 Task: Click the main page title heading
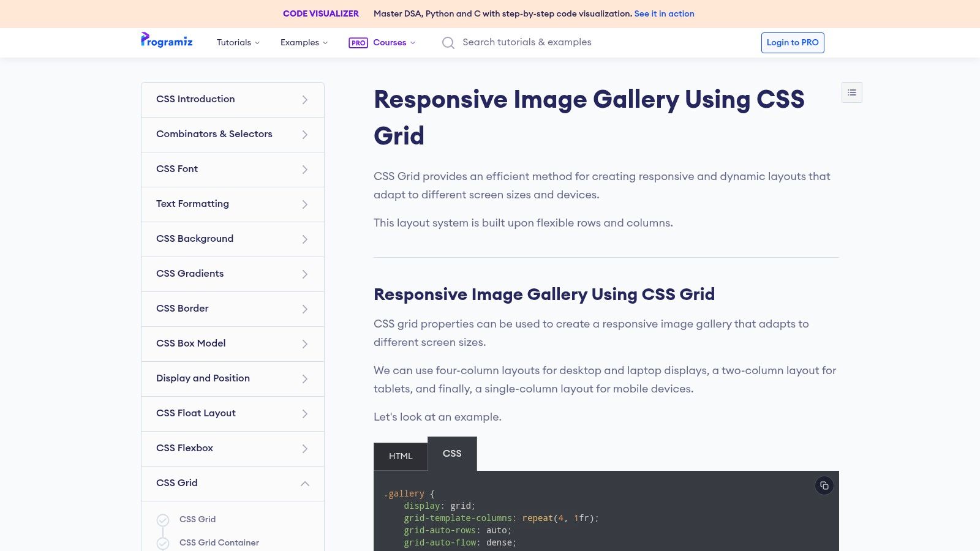click(x=589, y=118)
